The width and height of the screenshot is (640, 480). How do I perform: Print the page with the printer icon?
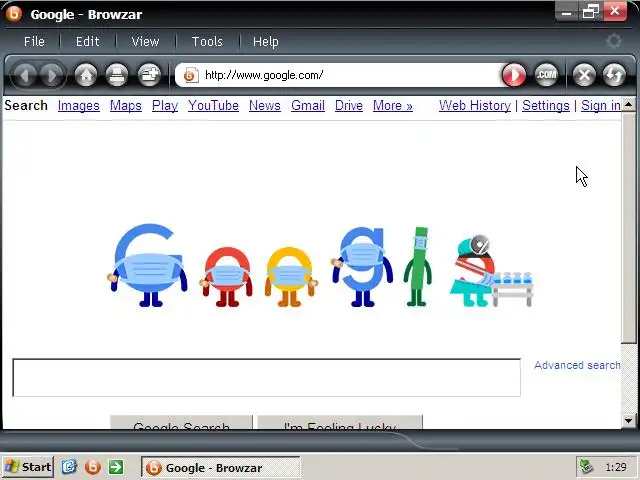(117, 76)
